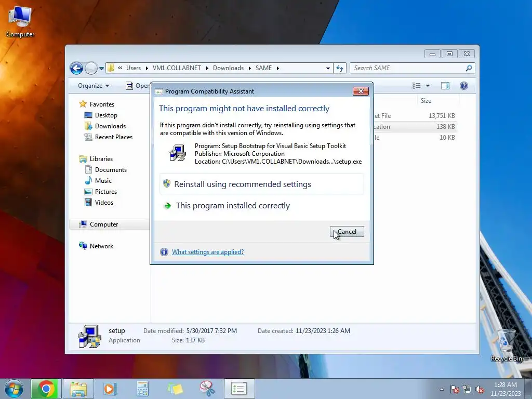Select VM1.COLLABNET in the address path
This screenshot has height=399, width=532.
[x=177, y=68]
